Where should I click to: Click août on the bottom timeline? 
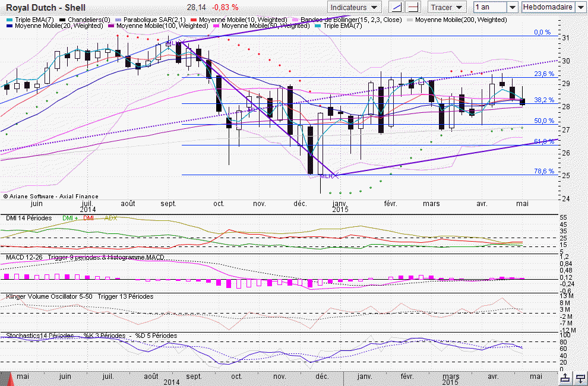click(x=151, y=376)
